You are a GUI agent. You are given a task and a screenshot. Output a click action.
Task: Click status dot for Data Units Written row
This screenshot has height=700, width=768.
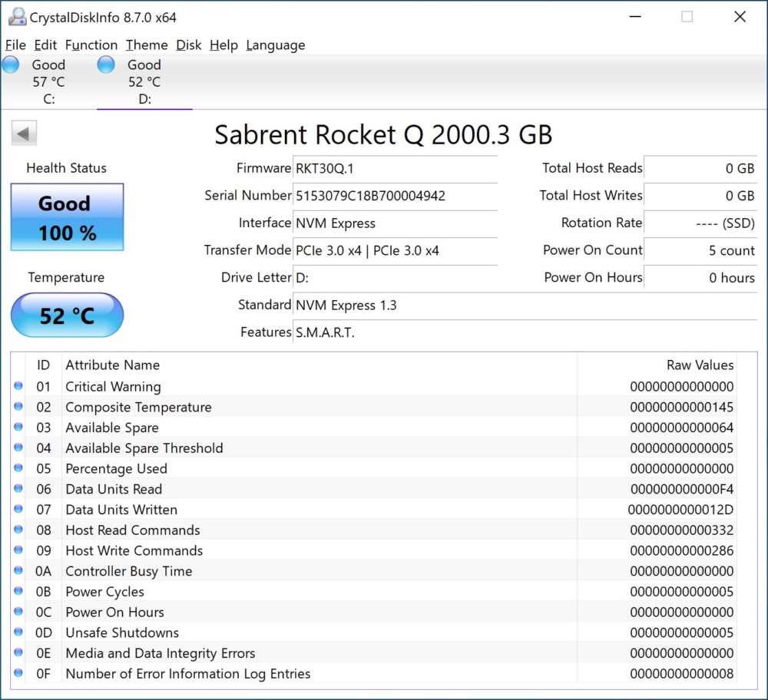click(x=18, y=509)
